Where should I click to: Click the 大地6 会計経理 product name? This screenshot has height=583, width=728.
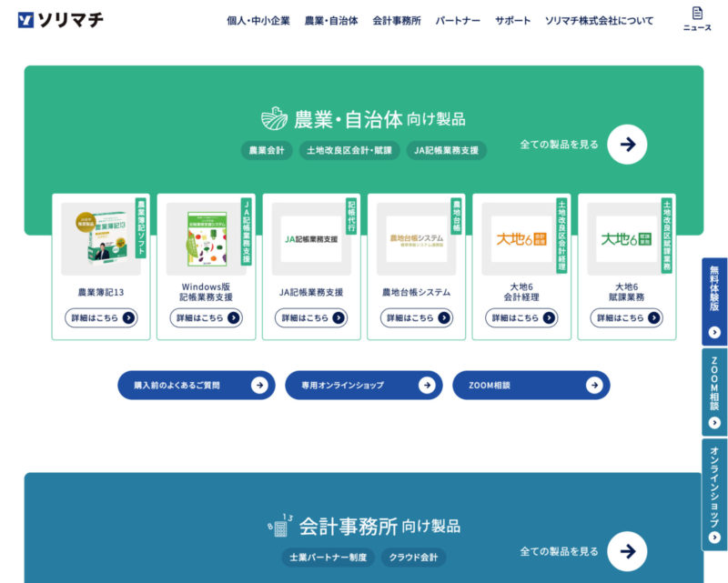tap(521, 292)
